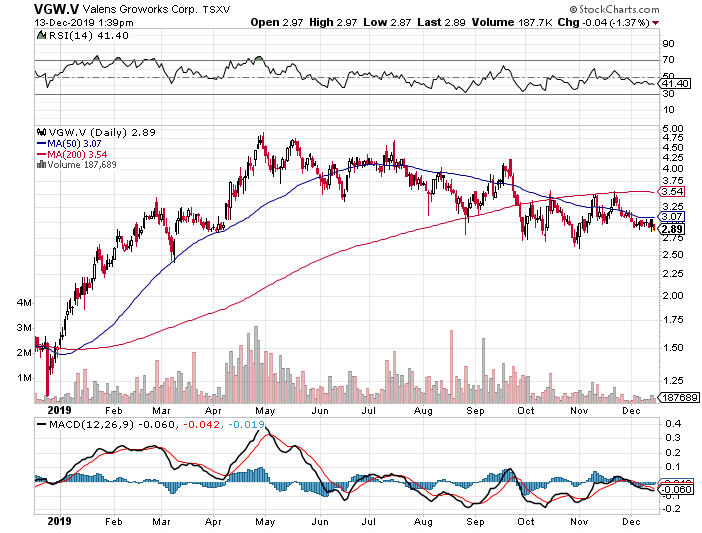Click the black MACD line swatch
This screenshot has height=533, width=702.
pyautogui.click(x=42, y=424)
